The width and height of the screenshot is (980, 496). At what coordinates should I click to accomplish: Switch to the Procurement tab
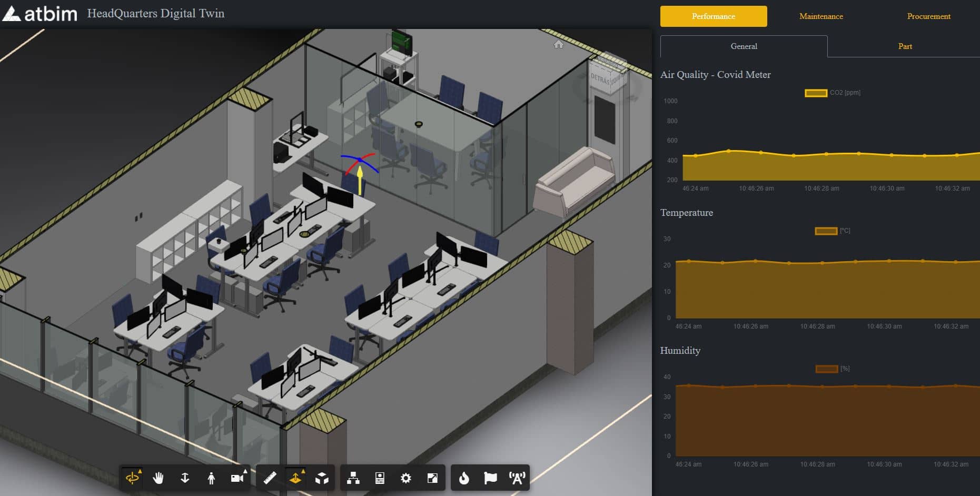928,16
